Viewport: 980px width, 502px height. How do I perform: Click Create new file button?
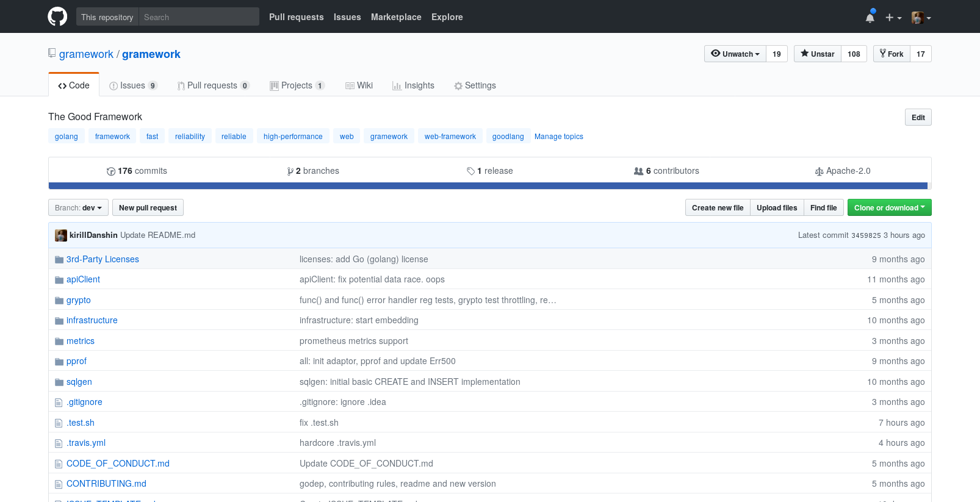tap(718, 207)
